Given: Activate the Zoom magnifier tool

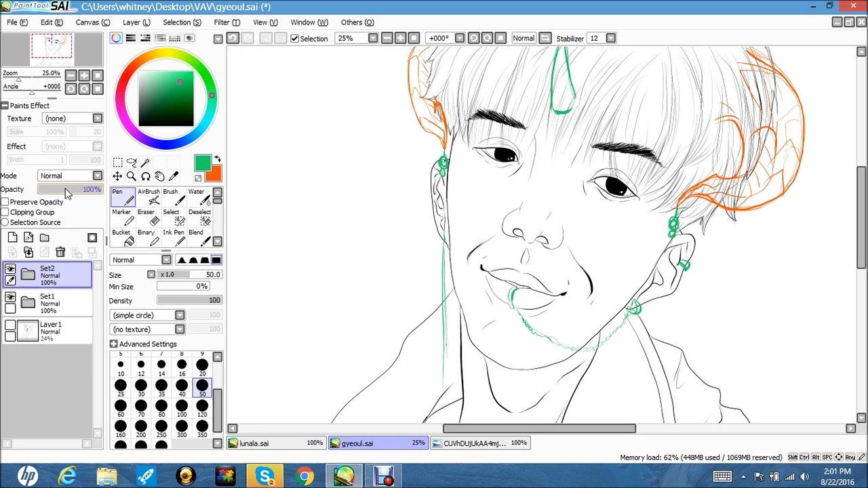Looking at the screenshot, I should click(132, 176).
